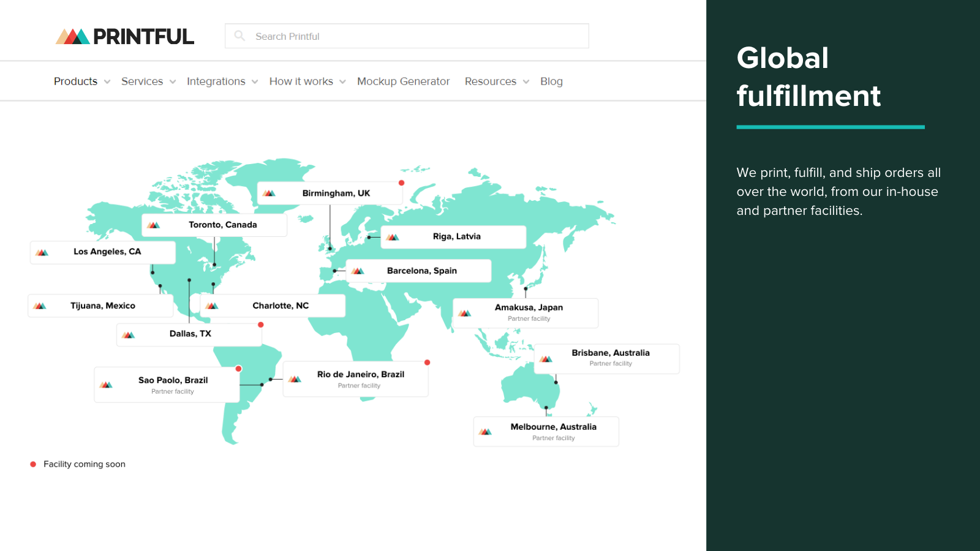Click the Printful icon on Toronto, Canada card

154,225
